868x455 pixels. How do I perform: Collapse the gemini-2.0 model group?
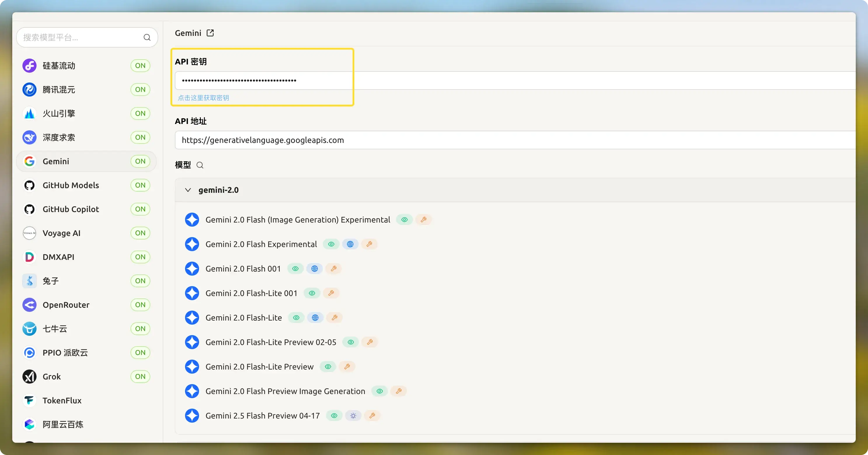(x=188, y=190)
